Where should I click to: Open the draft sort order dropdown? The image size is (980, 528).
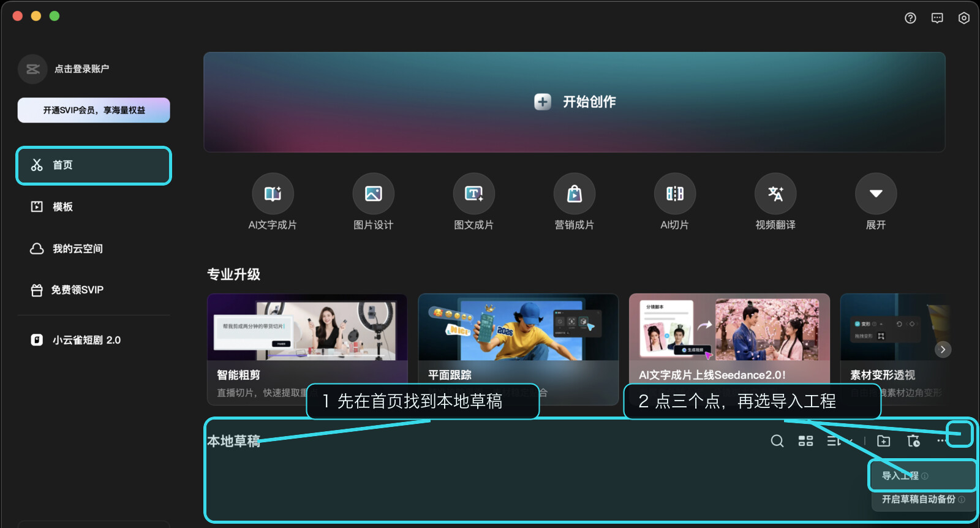pyautogui.click(x=840, y=441)
